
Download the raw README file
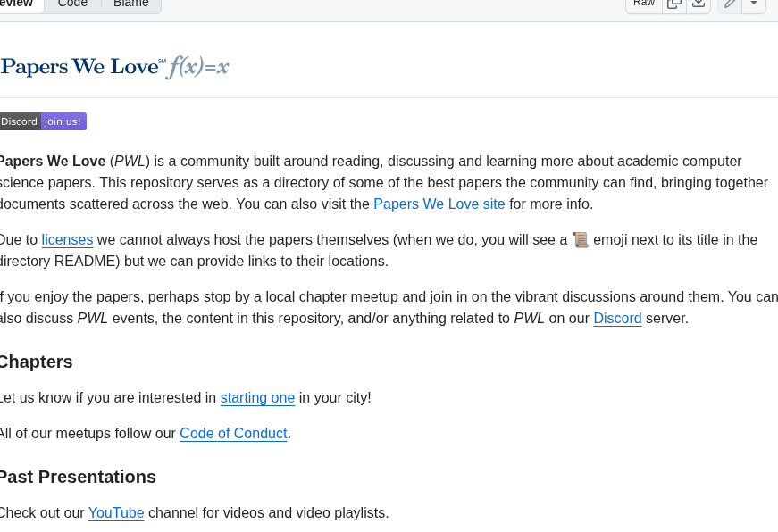point(698,4)
